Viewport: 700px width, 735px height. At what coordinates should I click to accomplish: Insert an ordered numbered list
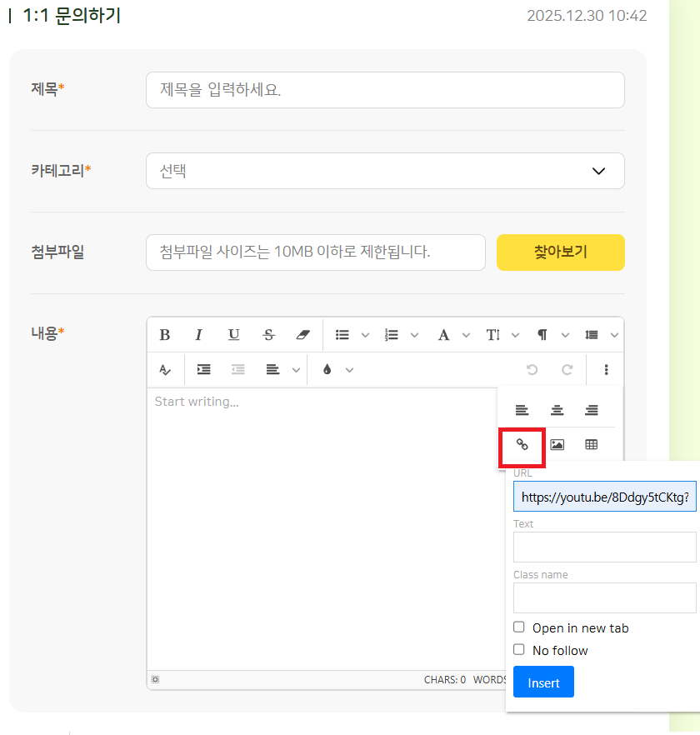(391, 335)
